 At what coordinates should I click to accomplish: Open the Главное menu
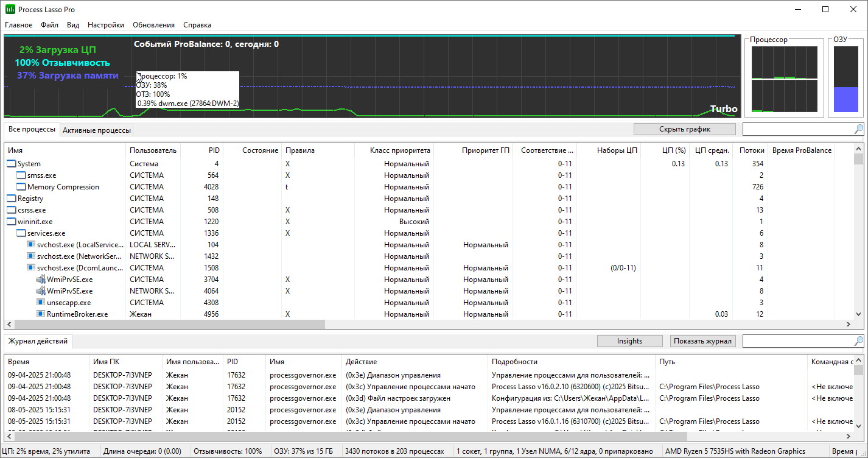[x=19, y=25]
